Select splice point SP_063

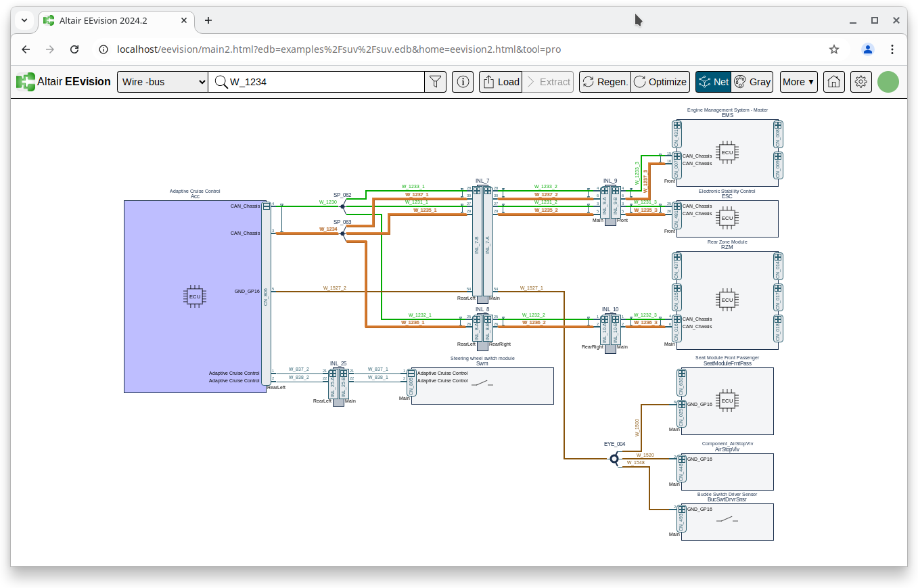pyautogui.click(x=343, y=233)
